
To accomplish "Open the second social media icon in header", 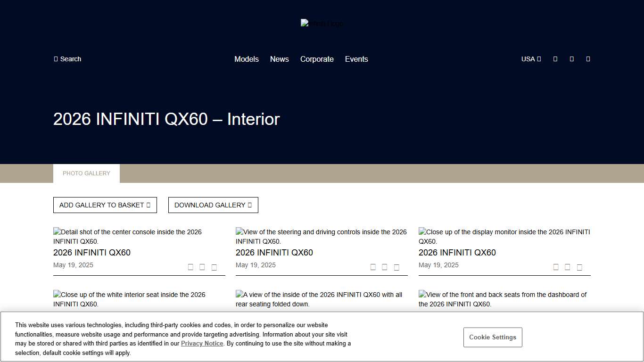I will [571, 58].
